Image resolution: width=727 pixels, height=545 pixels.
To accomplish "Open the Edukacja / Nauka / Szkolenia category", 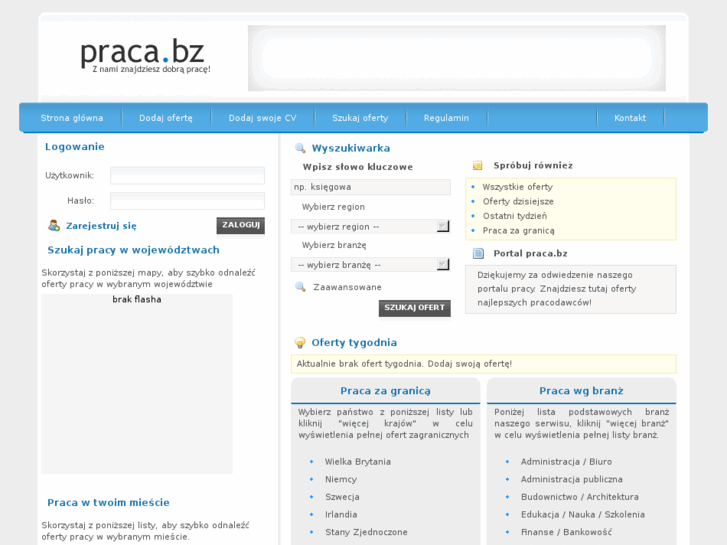I will coord(582,514).
